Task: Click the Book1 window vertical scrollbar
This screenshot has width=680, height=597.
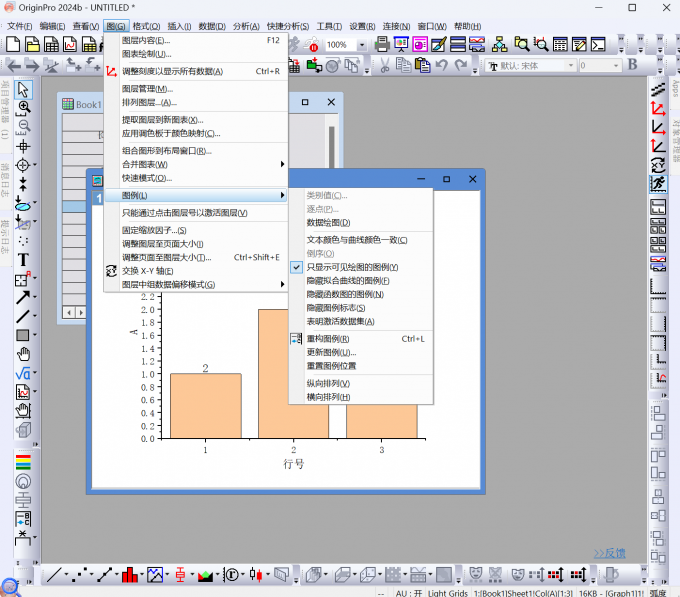Action: (332, 147)
